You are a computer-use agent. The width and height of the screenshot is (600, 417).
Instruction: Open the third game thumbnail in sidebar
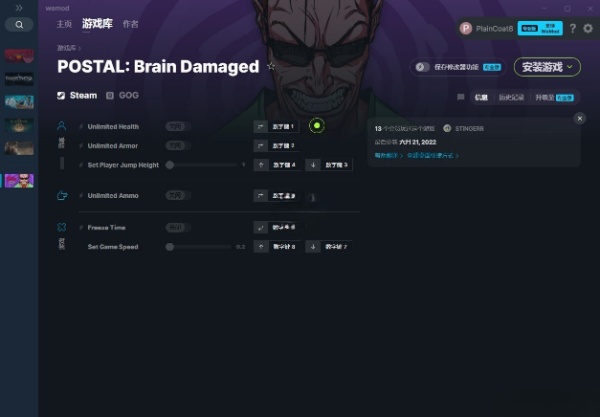pos(19,102)
